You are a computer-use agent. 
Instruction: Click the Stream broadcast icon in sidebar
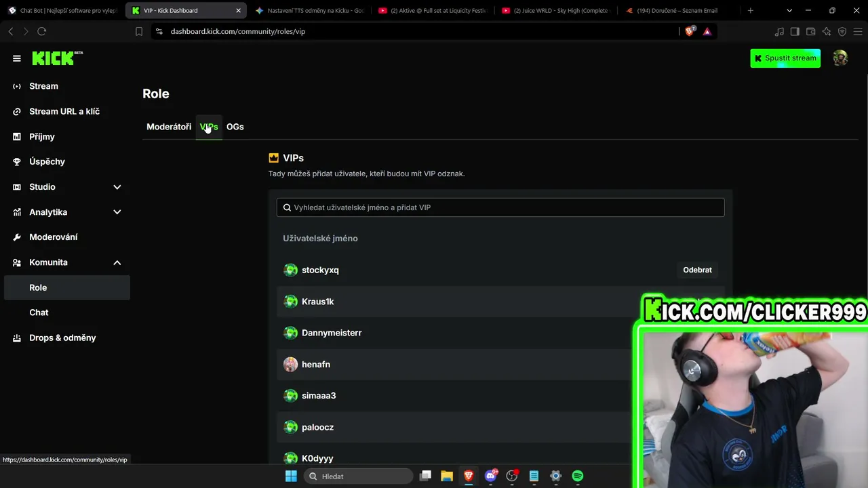click(x=17, y=86)
